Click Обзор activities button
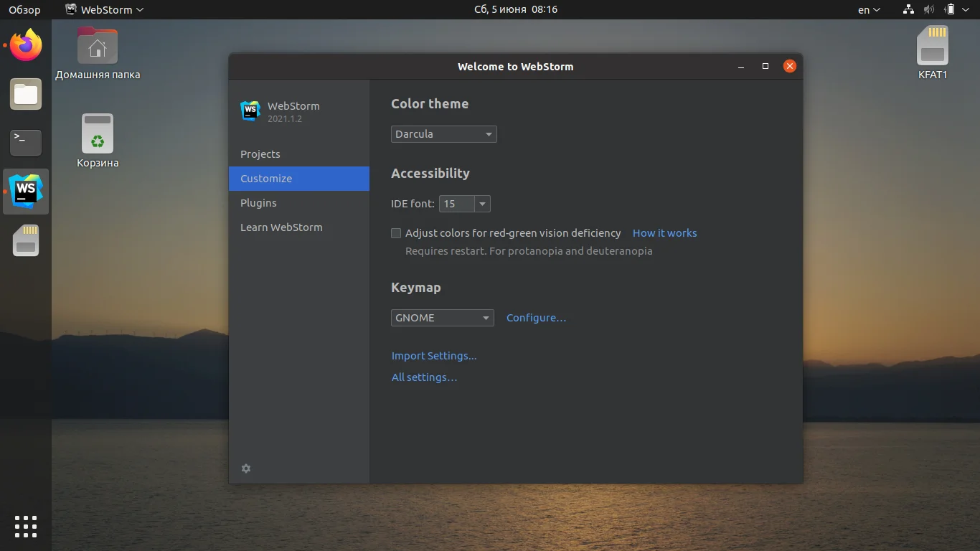This screenshot has height=551, width=980. click(24, 9)
